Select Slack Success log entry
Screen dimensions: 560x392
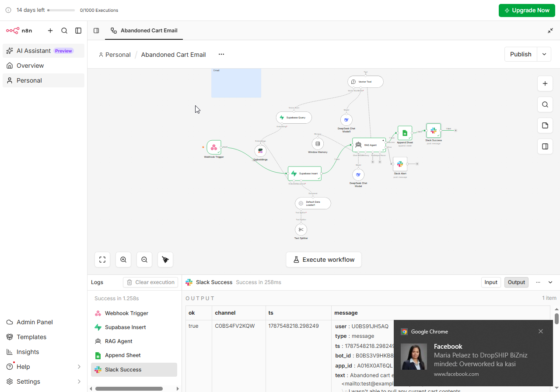coord(134,370)
